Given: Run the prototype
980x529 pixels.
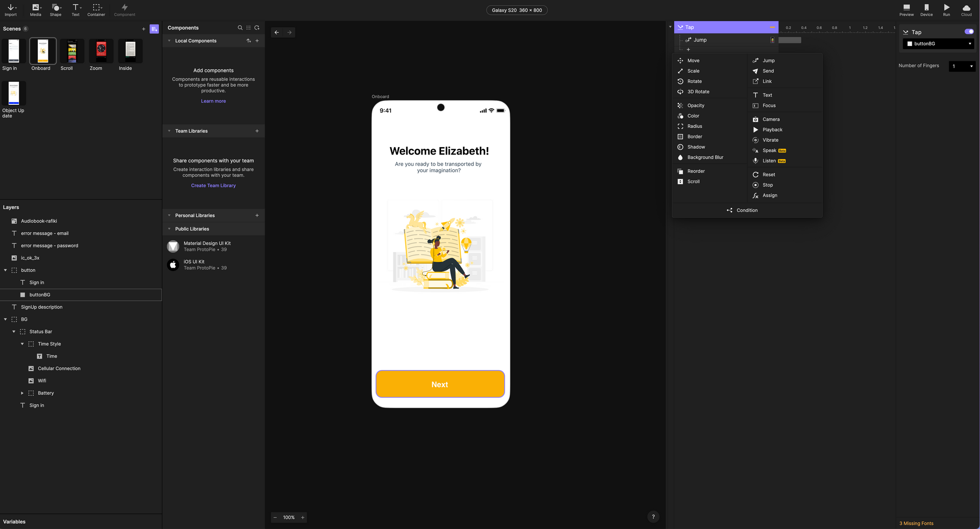Looking at the screenshot, I should point(947,9).
